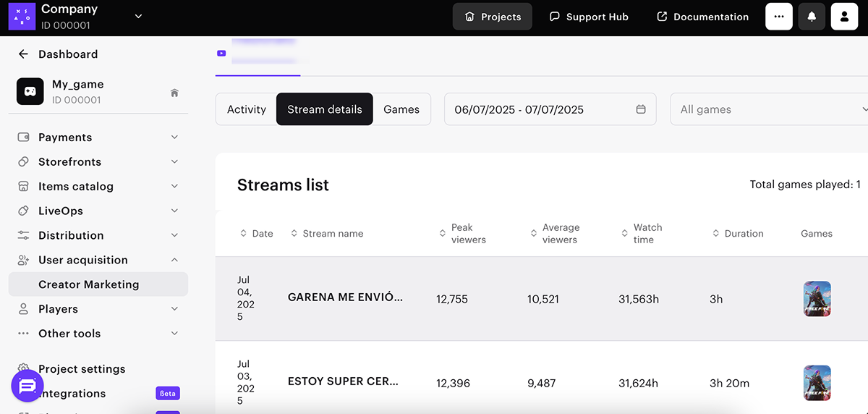Click the three-dots more options button

point(779,17)
